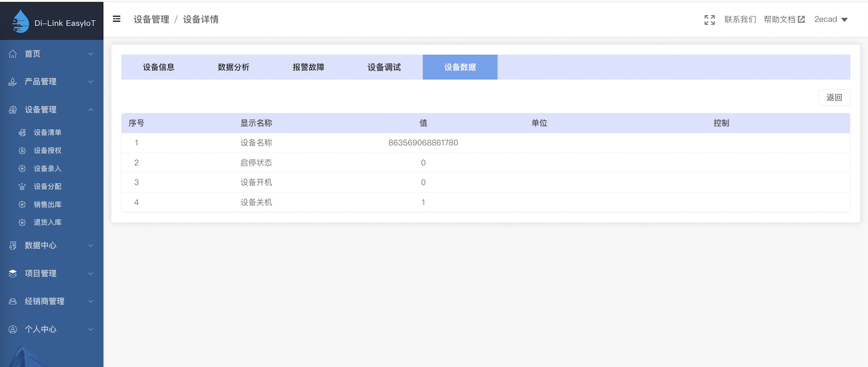Click the value 0 in 启停状态 row

pyautogui.click(x=423, y=163)
